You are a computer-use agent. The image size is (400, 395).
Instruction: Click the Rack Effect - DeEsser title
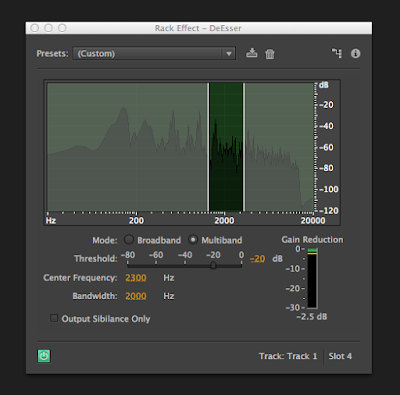(x=198, y=28)
